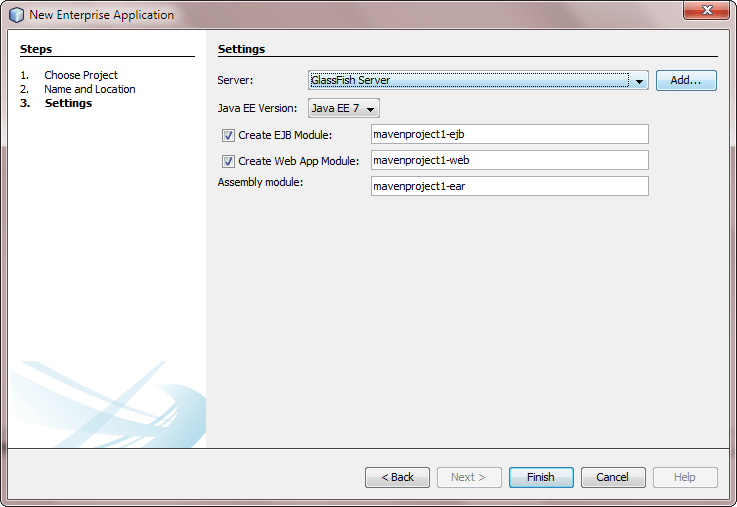Expand the Server list using its arrow button
The width and height of the screenshot is (737, 507).
tap(639, 81)
